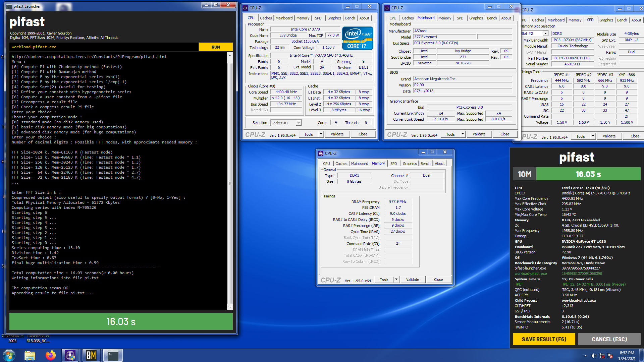The height and width of the screenshot is (362, 644).
Task: Click the Crucial Technology module manufacturer field
Action: pos(573,46)
